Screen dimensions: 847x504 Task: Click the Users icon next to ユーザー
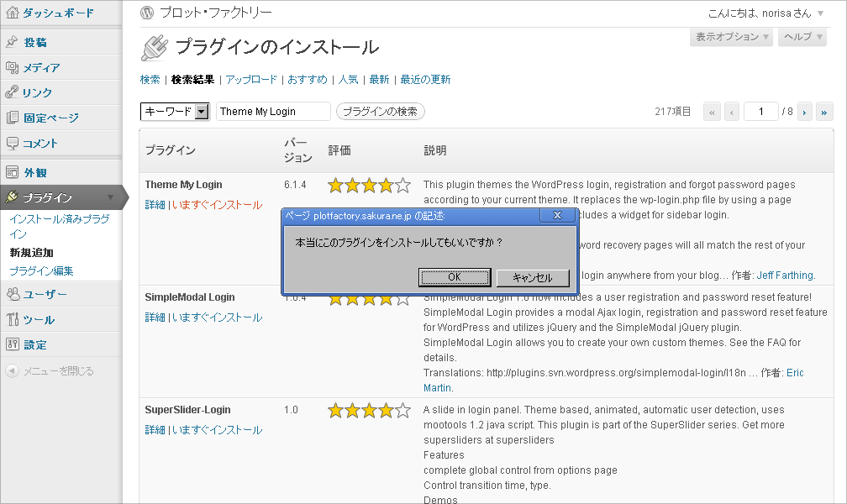coord(12,294)
